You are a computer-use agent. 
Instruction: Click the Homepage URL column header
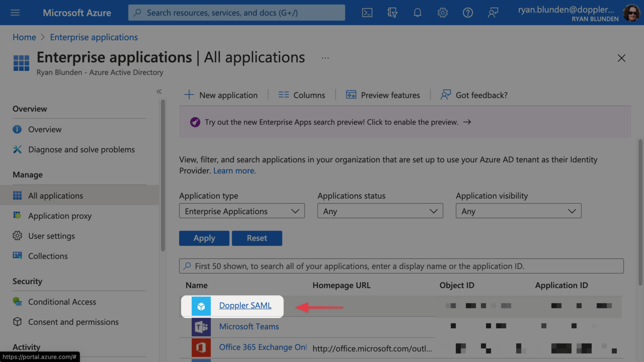pyautogui.click(x=342, y=285)
